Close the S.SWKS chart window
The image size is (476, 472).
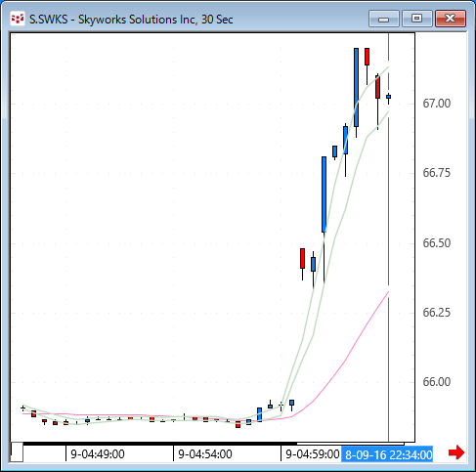451,19
